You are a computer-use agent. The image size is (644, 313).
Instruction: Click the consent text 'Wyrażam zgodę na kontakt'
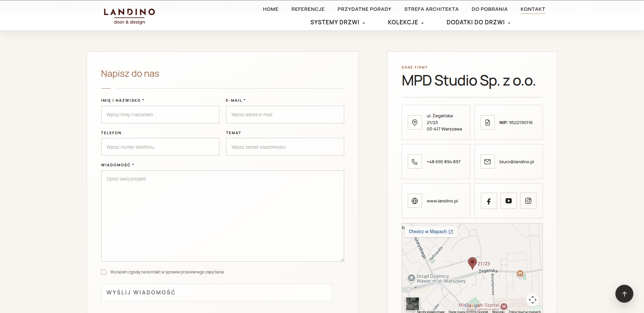[x=167, y=272]
